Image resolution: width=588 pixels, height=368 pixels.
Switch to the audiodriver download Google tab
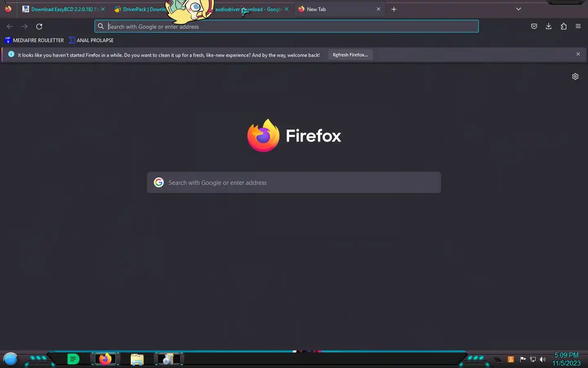tap(249, 9)
